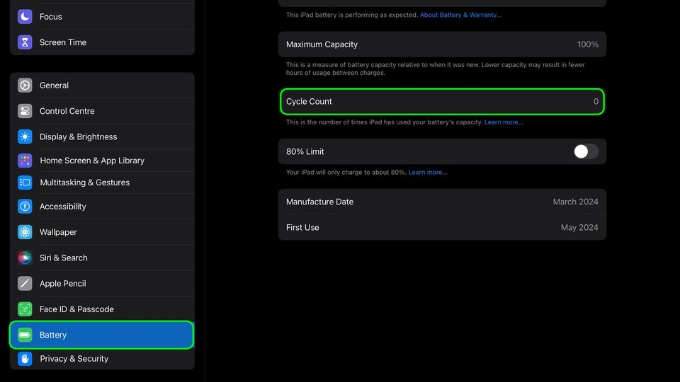
Task: Tap the Wallpaper flower icon
Action: pos(25,232)
